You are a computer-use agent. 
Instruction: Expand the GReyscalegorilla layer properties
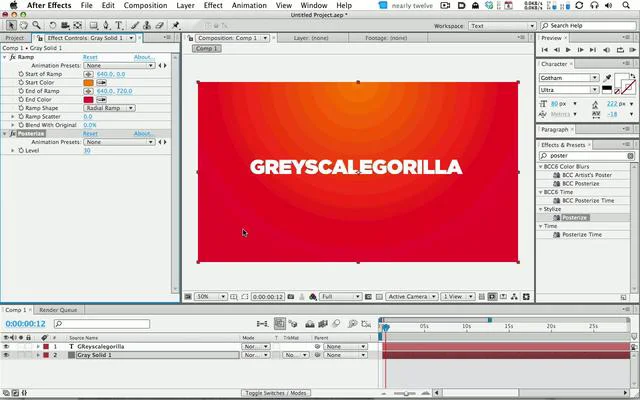(38, 347)
